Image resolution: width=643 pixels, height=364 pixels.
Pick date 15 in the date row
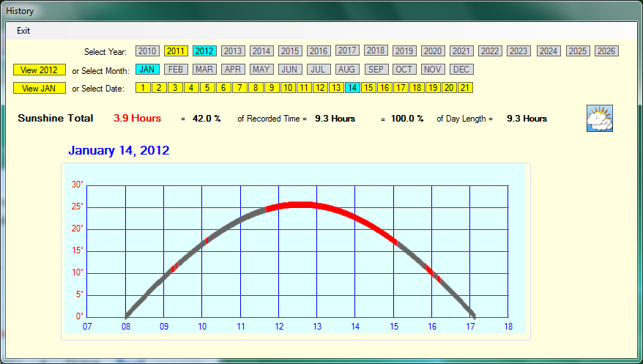(368, 88)
